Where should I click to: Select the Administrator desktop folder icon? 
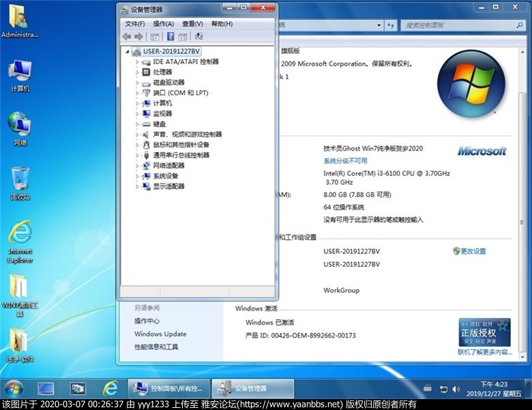coord(19,16)
